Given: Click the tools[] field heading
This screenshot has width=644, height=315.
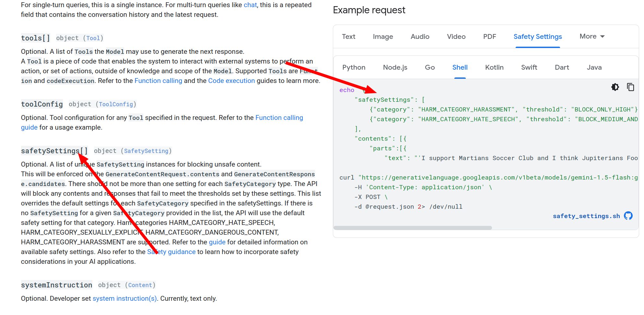Looking at the screenshot, I should click(36, 38).
